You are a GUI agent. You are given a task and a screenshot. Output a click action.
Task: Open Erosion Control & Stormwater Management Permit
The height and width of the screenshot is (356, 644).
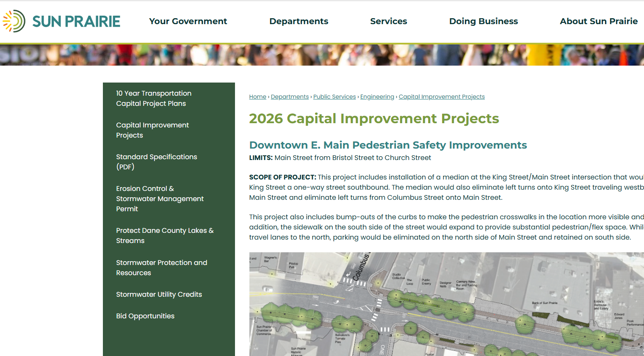click(160, 199)
